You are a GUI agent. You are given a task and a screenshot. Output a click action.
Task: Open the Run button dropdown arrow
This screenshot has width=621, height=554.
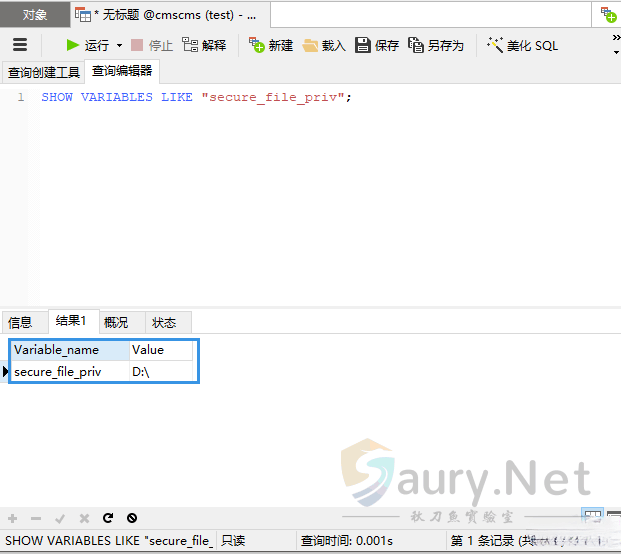tap(119, 45)
